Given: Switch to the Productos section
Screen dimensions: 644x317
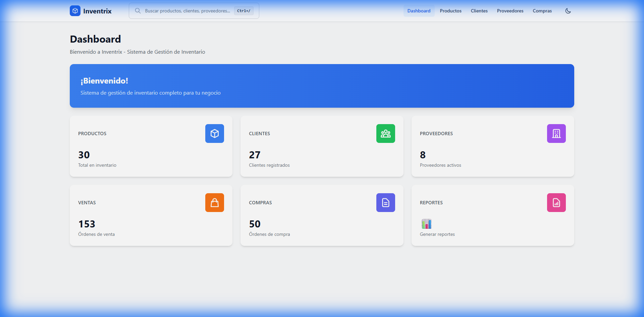Looking at the screenshot, I should click(450, 11).
